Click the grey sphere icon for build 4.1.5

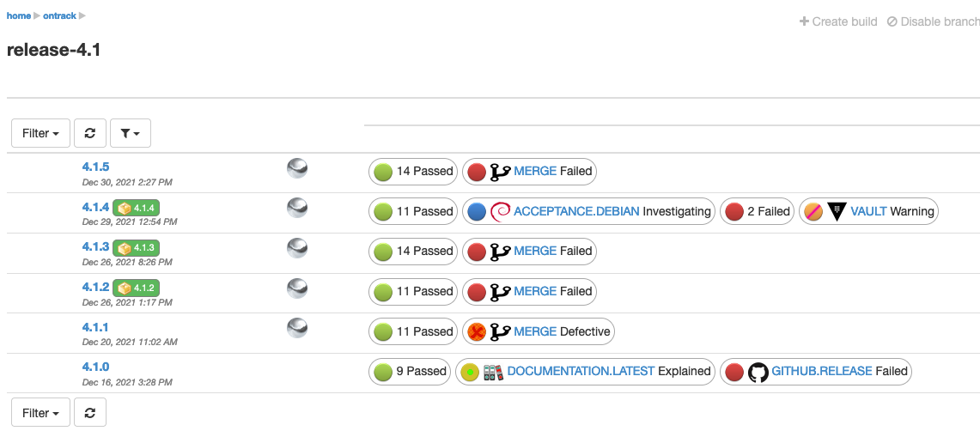[297, 167]
